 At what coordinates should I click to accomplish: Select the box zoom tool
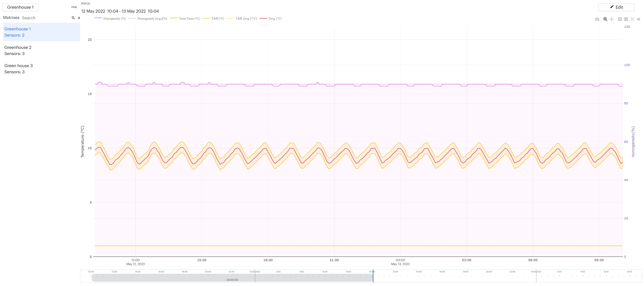605,19
